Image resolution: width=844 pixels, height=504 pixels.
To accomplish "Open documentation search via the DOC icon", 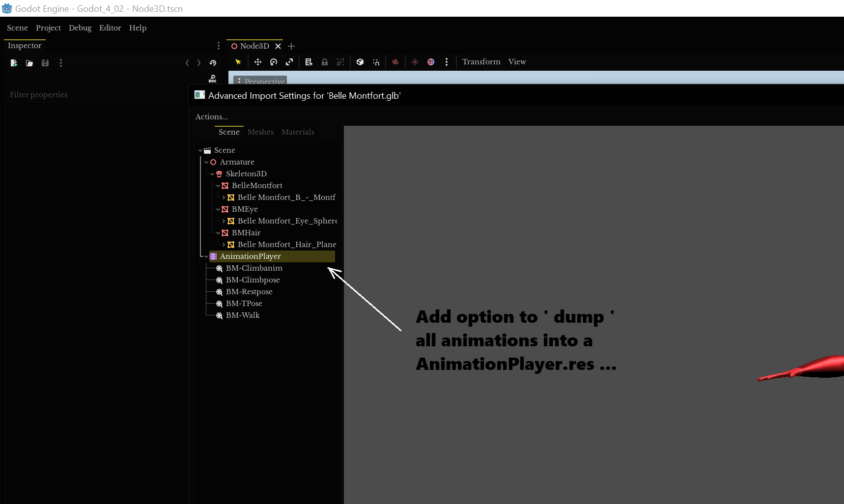I will click(213, 79).
